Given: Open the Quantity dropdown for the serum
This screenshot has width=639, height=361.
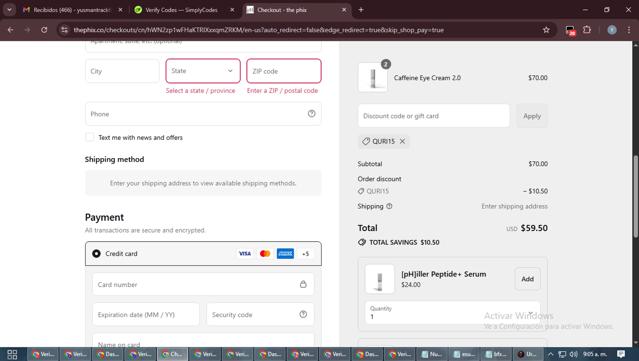Looking at the screenshot, I should [452, 313].
